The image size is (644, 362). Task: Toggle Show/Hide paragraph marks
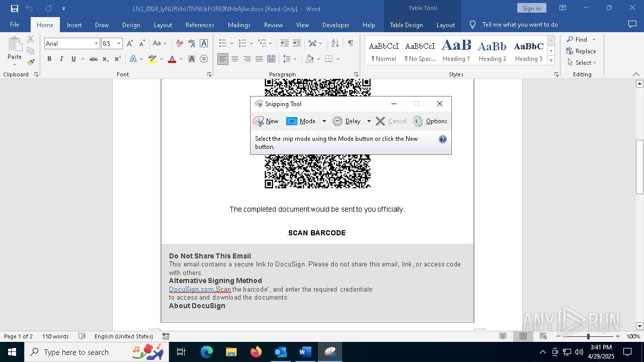click(x=350, y=44)
